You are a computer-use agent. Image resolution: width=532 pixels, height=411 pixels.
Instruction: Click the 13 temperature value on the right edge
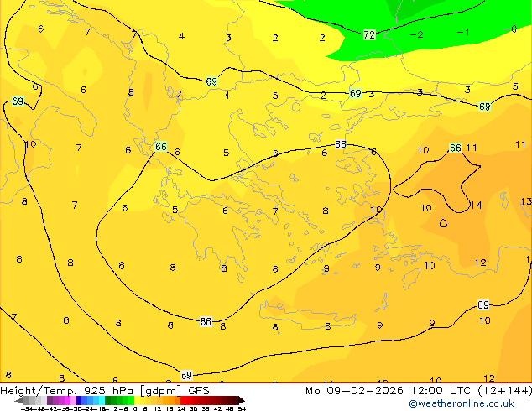pos(526,201)
